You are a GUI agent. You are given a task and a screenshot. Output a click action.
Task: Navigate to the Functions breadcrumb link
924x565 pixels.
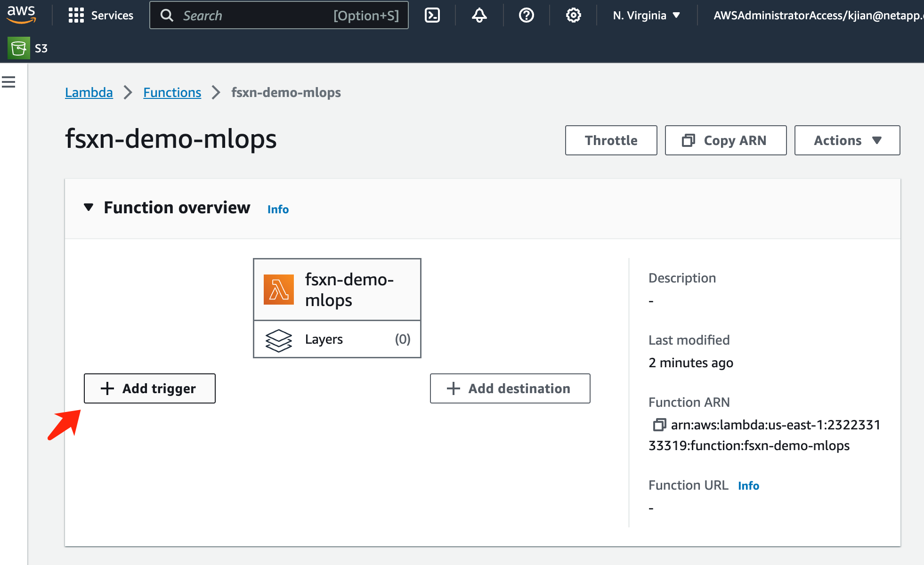172,93
